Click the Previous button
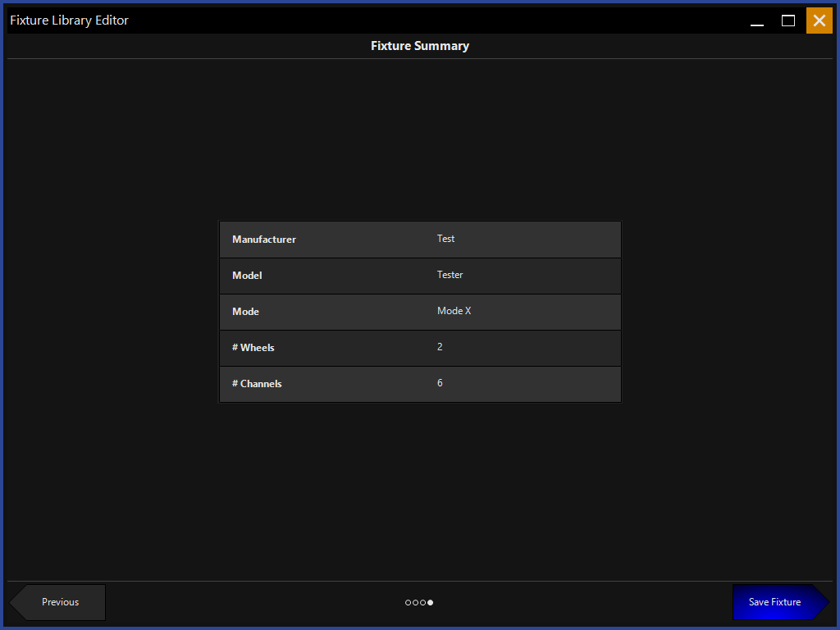This screenshot has height=630, width=840. point(59,602)
